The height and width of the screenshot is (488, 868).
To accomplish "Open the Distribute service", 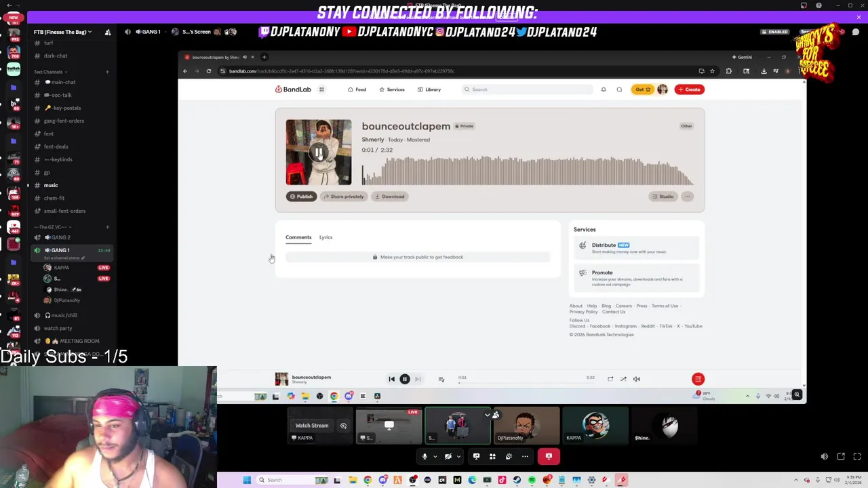I will tap(636, 248).
